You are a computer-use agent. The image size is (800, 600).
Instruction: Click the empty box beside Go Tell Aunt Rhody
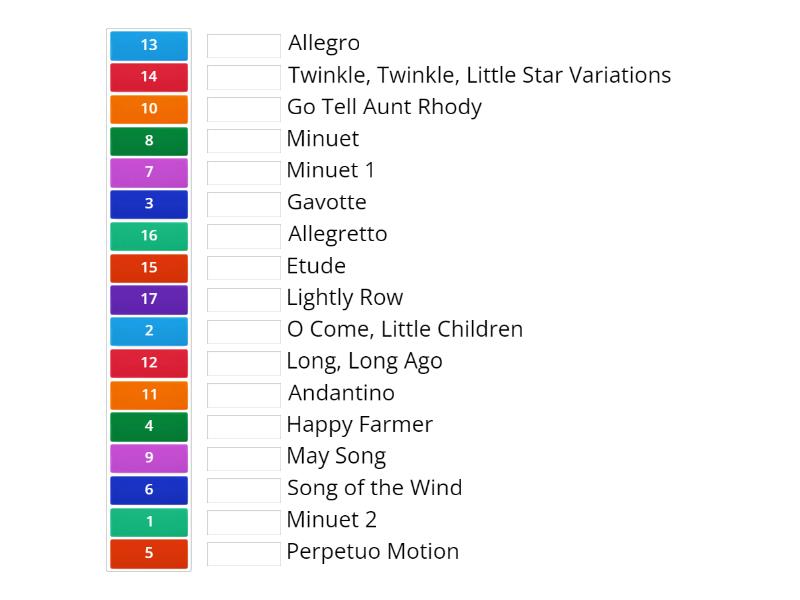244,109
